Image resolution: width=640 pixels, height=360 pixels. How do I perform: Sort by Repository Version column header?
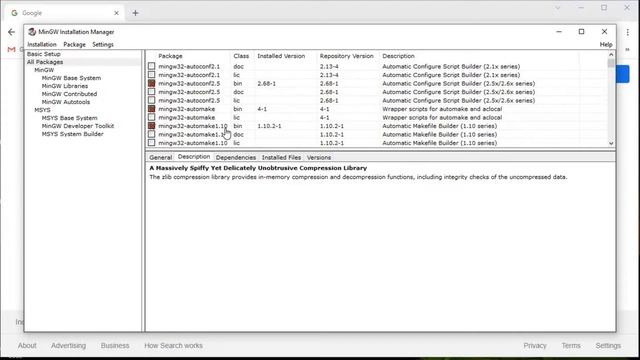348,56
